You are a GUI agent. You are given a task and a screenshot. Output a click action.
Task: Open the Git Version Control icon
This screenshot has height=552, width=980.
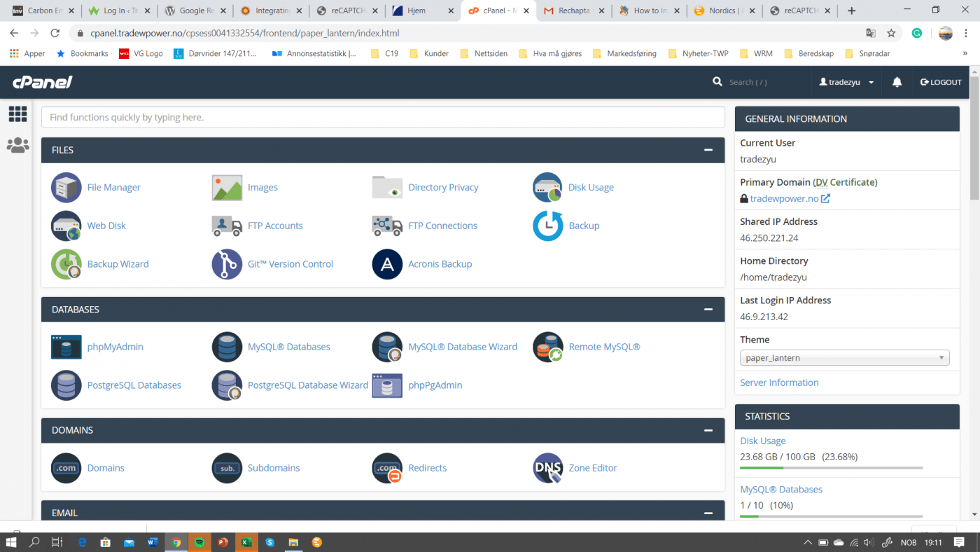point(227,264)
